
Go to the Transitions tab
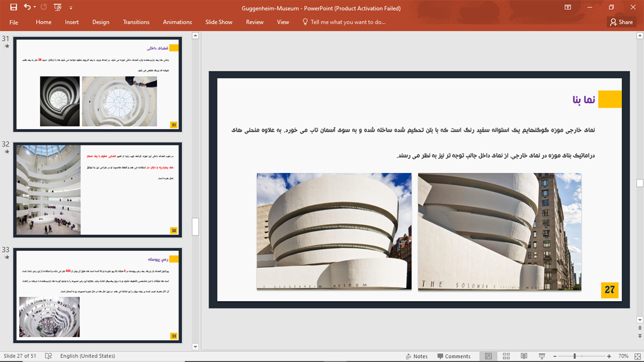point(136,22)
